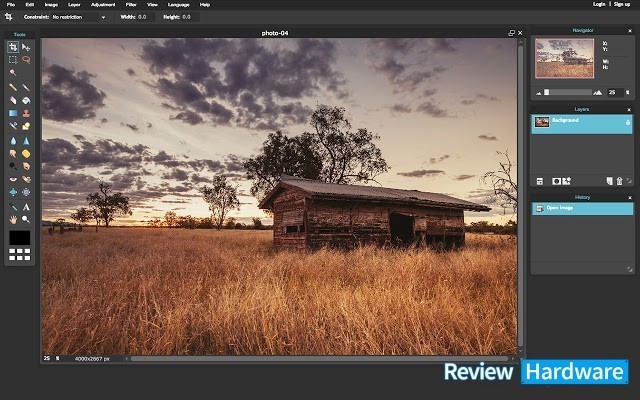Choose the Type text tool
Screen dimensions: 640x400
[26, 207]
